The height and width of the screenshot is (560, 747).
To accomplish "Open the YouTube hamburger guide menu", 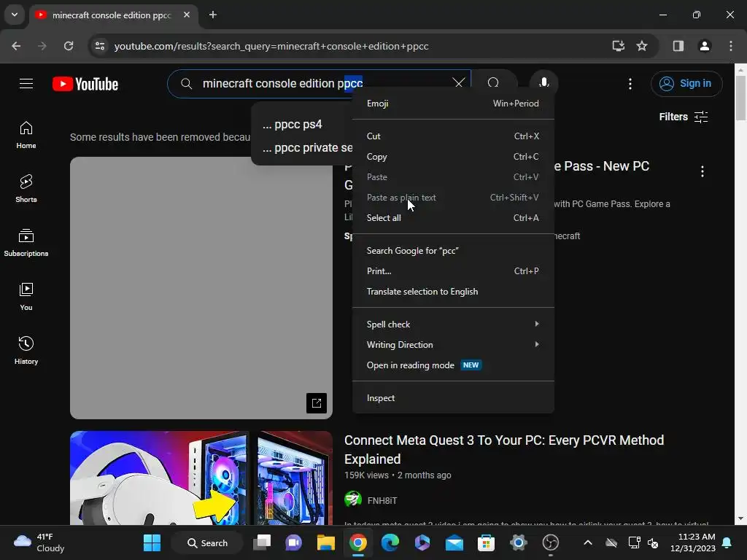I will point(26,84).
